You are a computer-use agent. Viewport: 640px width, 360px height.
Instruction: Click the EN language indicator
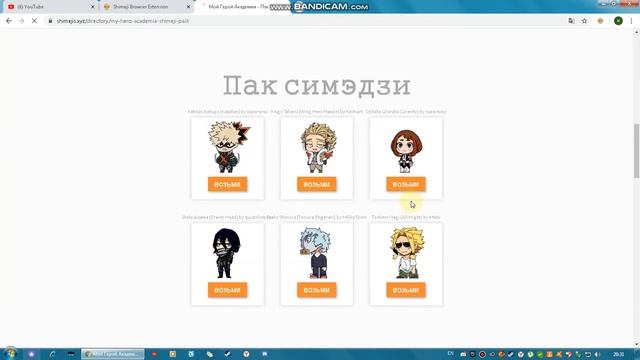tap(451, 353)
